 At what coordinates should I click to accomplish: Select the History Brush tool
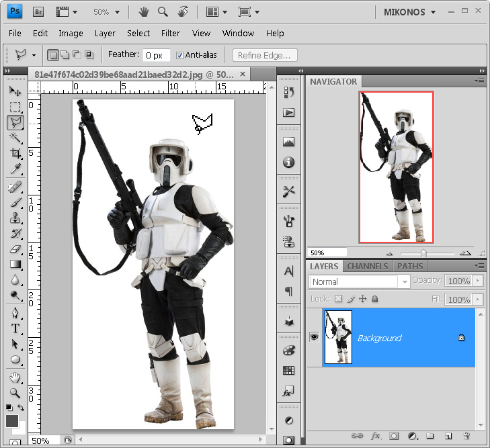pos(15,233)
